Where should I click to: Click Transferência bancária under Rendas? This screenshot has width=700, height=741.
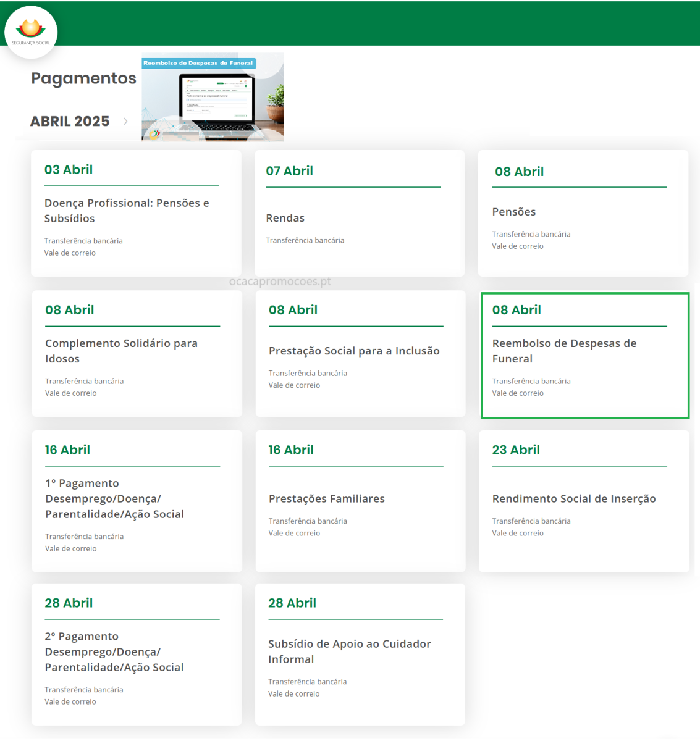305,240
